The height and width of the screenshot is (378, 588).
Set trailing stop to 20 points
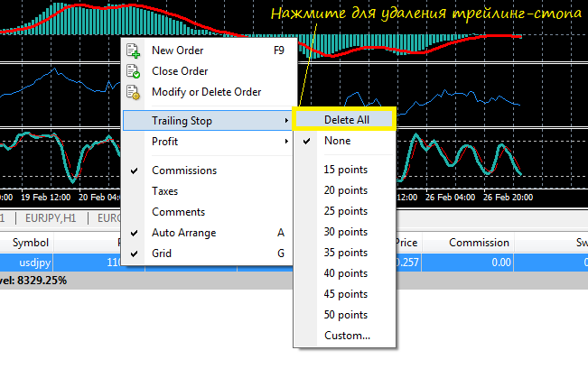click(x=344, y=190)
